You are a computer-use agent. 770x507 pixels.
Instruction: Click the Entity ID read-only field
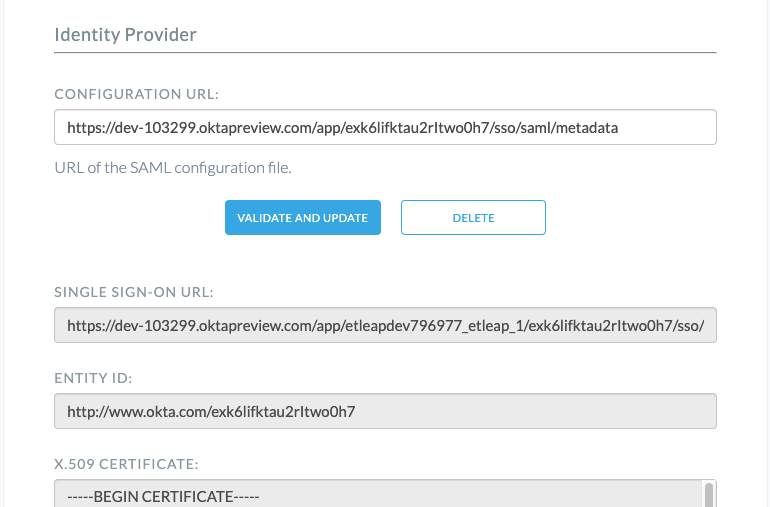[x=385, y=411]
